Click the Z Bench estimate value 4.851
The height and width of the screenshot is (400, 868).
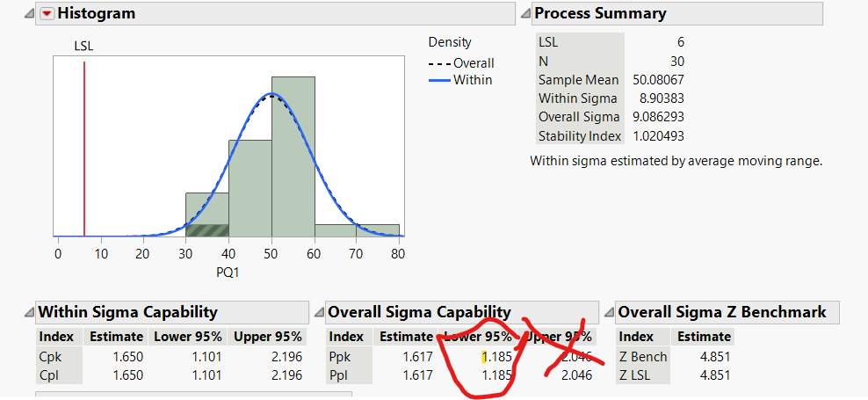(712, 356)
